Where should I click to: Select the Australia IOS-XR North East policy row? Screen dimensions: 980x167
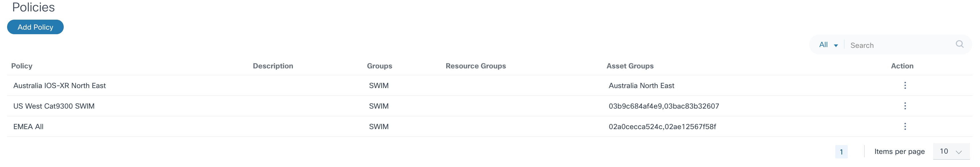tap(59, 86)
